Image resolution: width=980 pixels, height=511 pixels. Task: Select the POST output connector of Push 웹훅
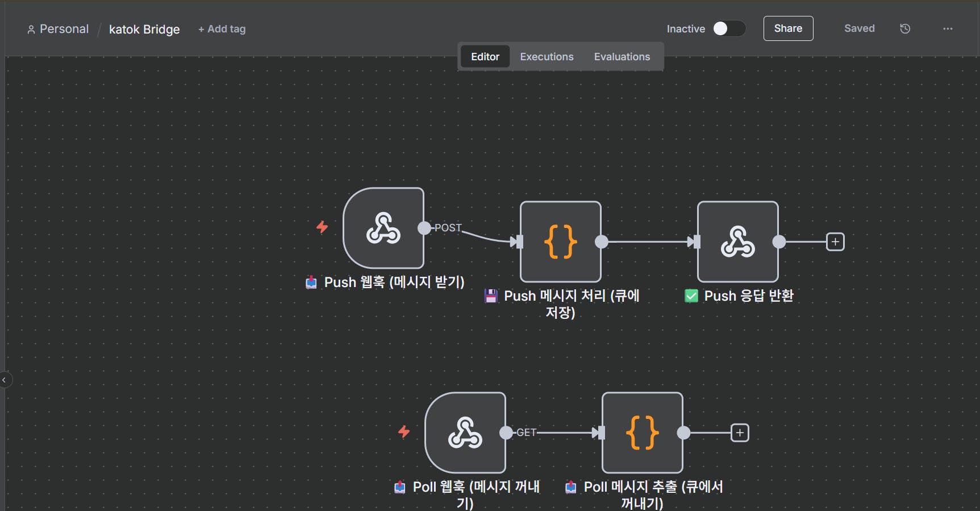tap(424, 228)
